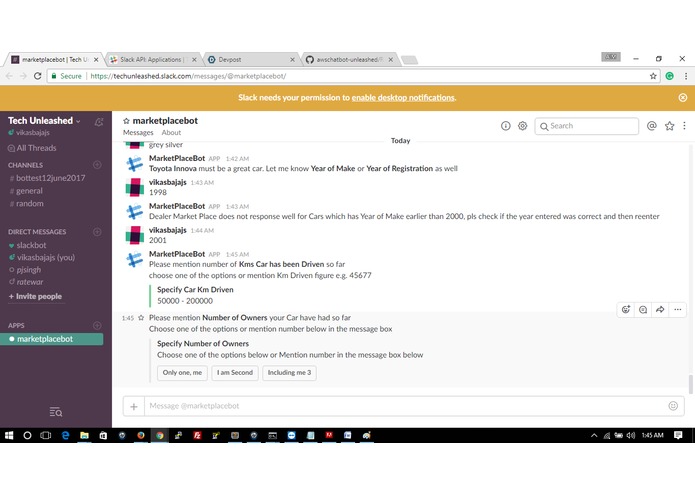
Task: Go back in browser history
Action: tap(9, 76)
